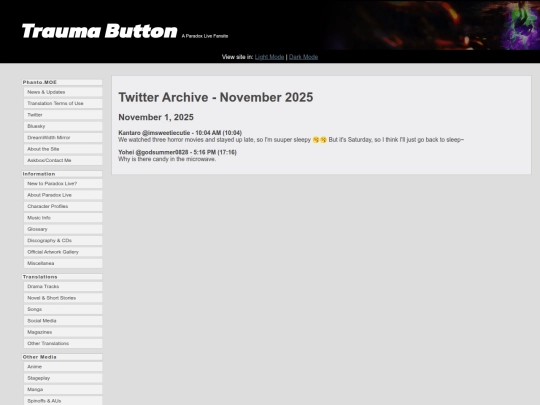Open New to Paradox Live? page
The image size is (540, 405).
pos(63,184)
